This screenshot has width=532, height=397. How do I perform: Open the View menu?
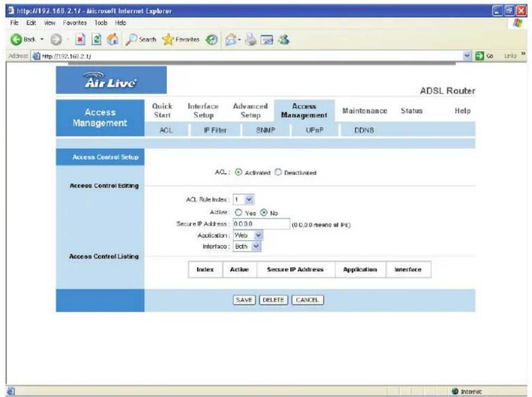[x=50, y=23]
